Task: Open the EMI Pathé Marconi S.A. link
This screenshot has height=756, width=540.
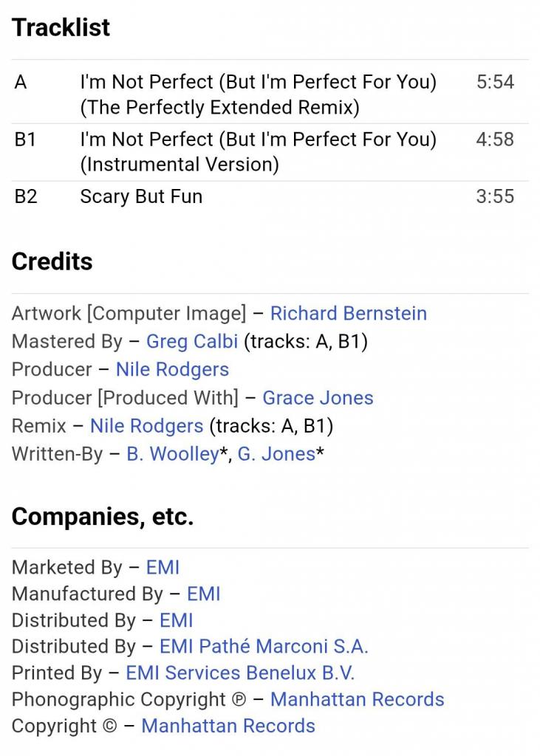Action: (264, 647)
